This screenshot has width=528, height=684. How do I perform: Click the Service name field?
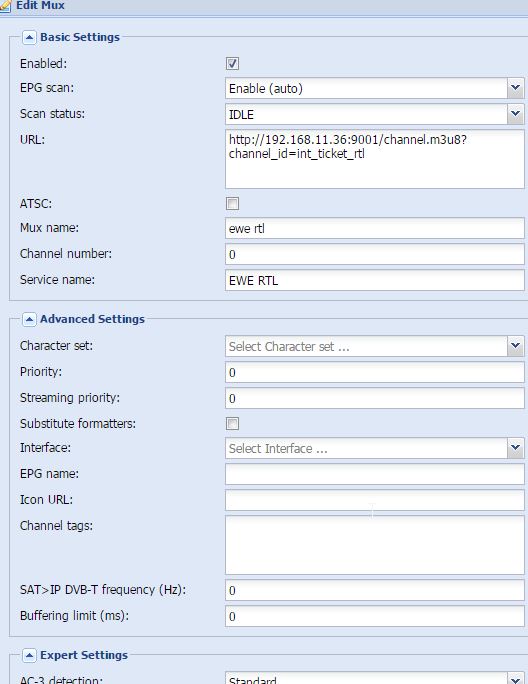click(375, 280)
